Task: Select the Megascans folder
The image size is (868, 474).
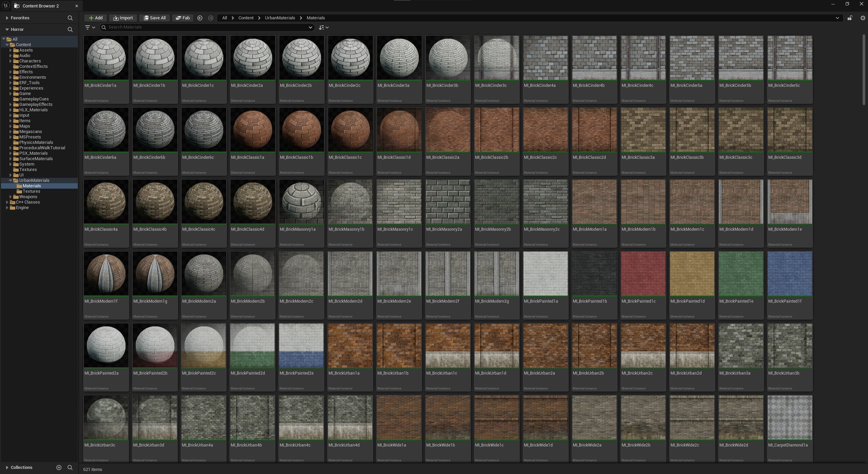Action: [30, 132]
